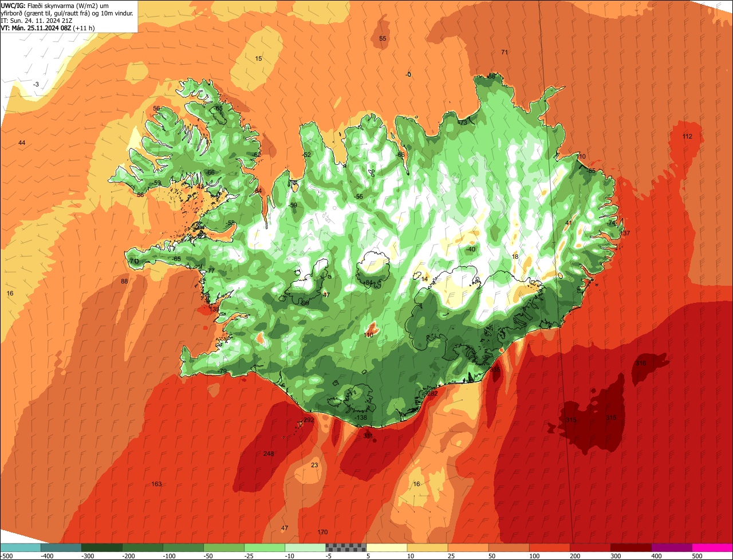Click the 'UWC/IG: Flæði skynvarma (W/m2) um' title line
733x560 pixels.
click(55, 5)
